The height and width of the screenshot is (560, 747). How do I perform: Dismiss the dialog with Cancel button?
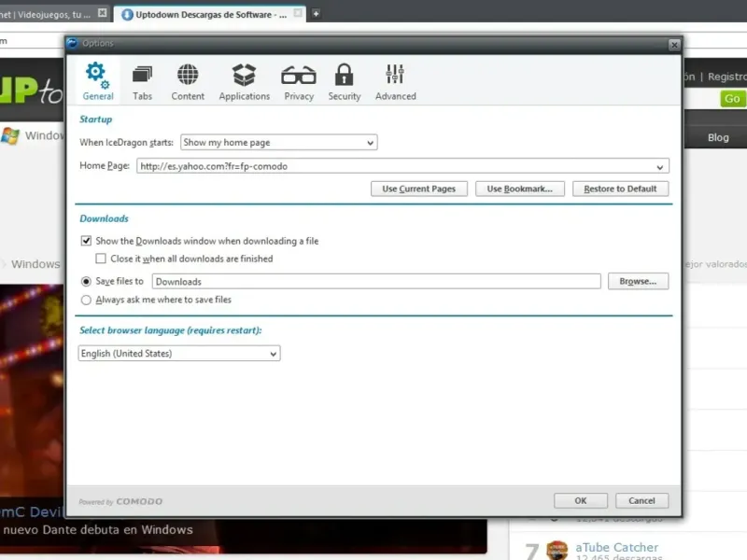[641, 500]
